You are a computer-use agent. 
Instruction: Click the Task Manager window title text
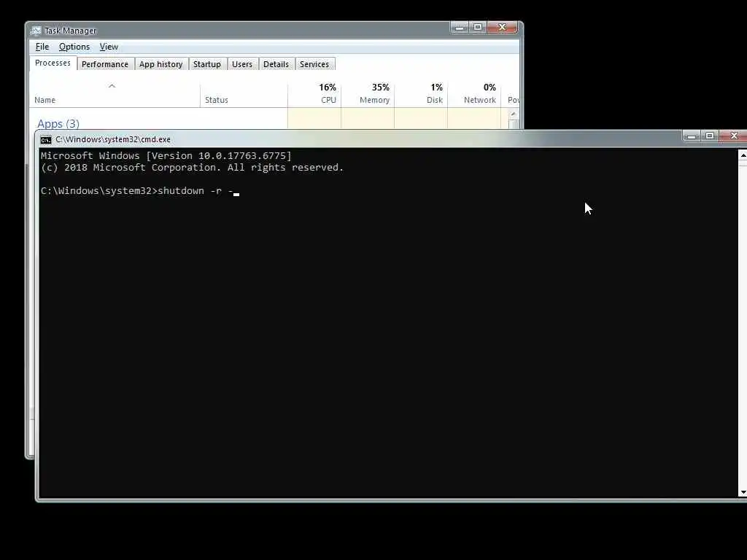pos(70,31)
